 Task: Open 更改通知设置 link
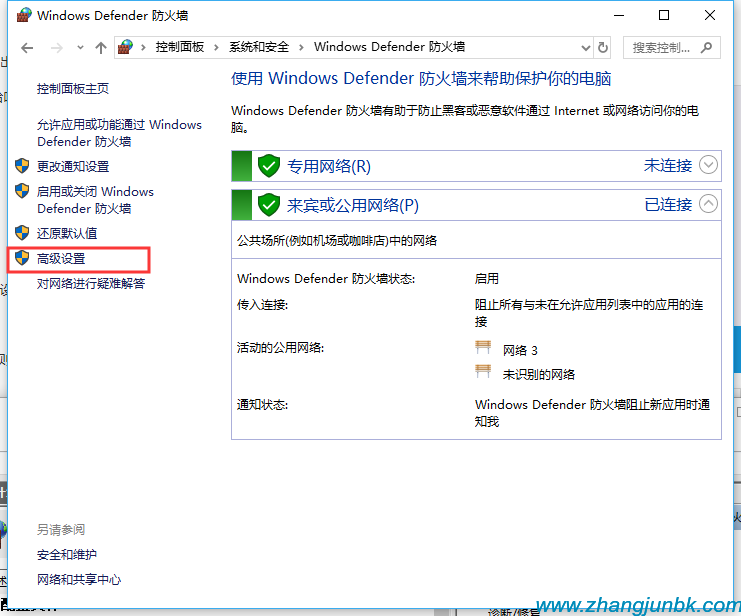(x=73, y=166)
